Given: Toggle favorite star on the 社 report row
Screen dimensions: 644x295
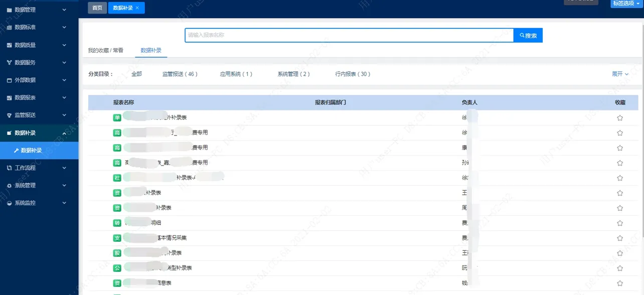Looking at the screenshot, I should [x=620, y=178].
